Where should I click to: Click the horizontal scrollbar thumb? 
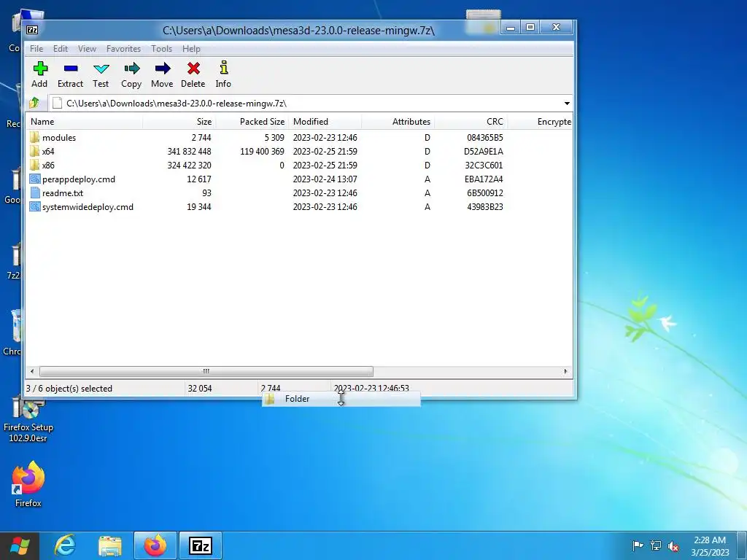206,371
